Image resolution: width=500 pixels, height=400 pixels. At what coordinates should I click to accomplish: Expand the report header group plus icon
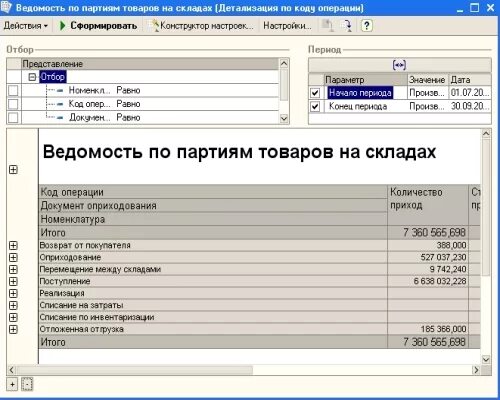(x=13, y=170)
